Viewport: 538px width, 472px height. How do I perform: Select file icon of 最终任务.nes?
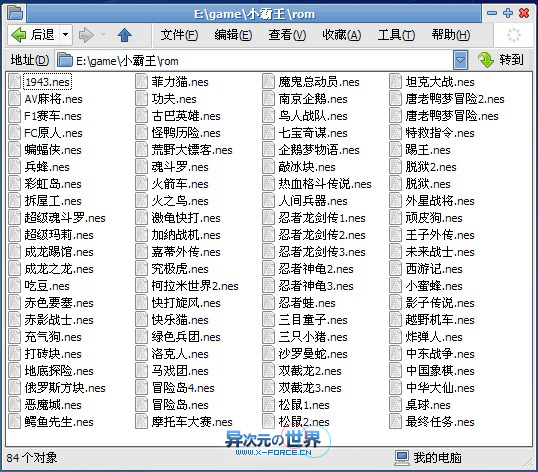pyautogui.click(x=395, y=422)
